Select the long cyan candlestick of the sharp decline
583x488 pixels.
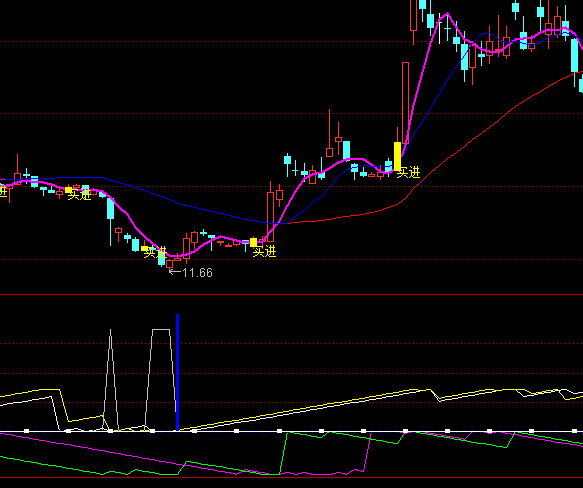[110, 208]
